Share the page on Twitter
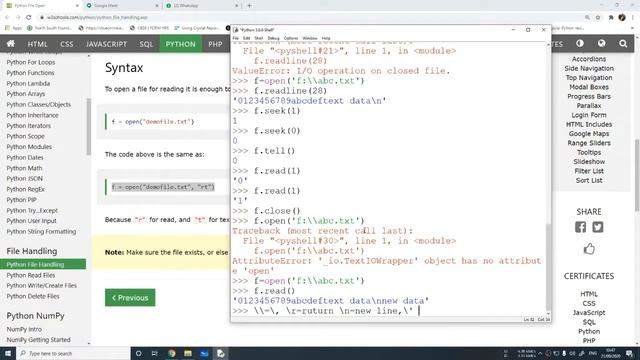 (598, 227)
